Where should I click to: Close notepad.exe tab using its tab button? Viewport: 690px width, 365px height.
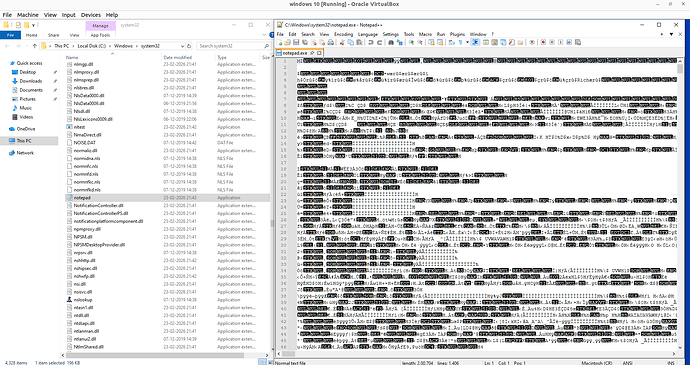[x=319, y=53]
